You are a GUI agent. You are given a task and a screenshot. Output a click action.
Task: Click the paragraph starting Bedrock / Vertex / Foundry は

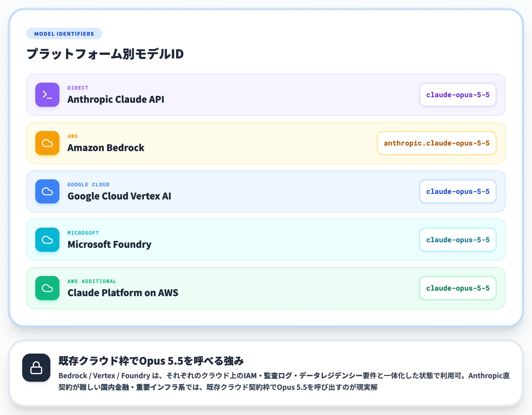point(284,381)
